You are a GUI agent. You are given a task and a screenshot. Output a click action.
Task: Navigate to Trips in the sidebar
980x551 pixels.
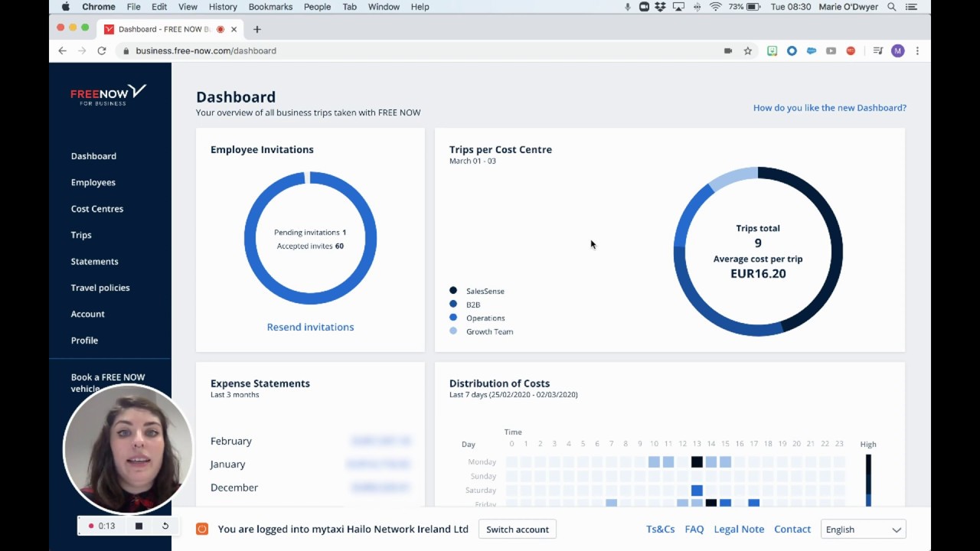[81, 235]
